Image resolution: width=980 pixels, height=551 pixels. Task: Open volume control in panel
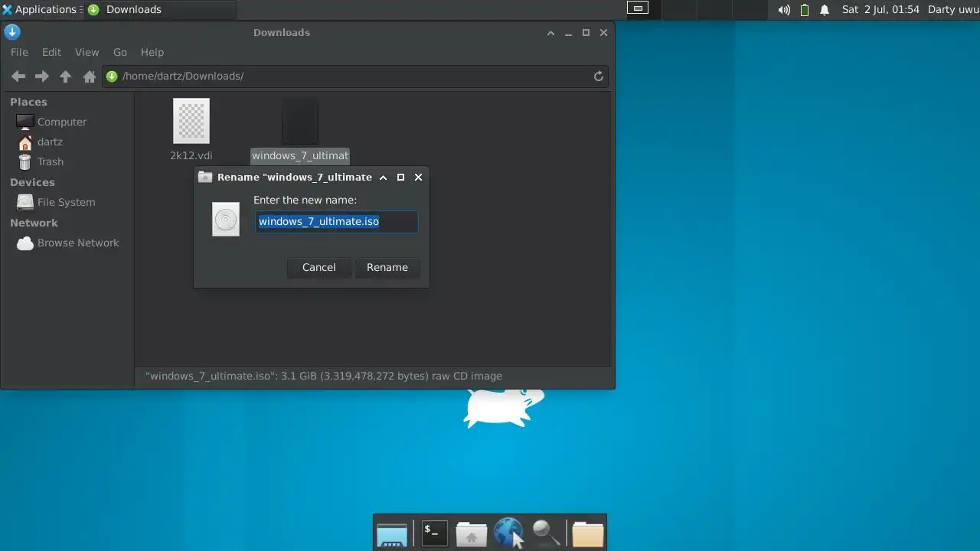784,10
